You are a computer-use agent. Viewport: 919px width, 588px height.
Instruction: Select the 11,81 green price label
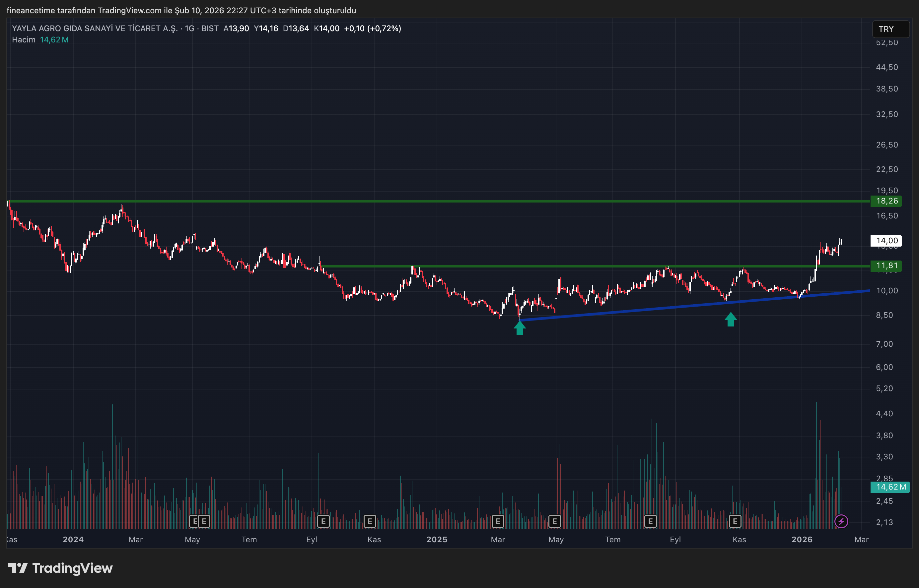coord(886,266)
